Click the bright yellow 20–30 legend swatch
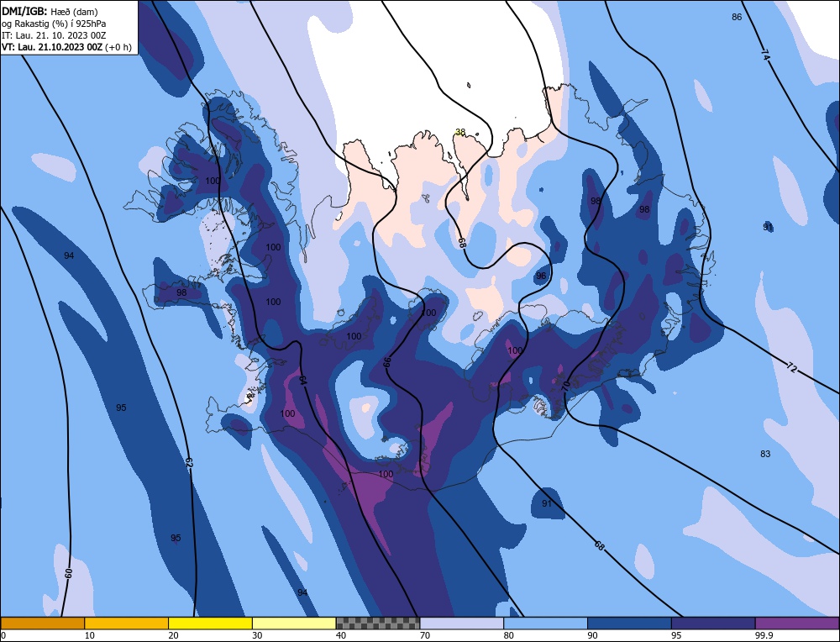The width and height of the screenshot is (840, 642). pos(211,623)
